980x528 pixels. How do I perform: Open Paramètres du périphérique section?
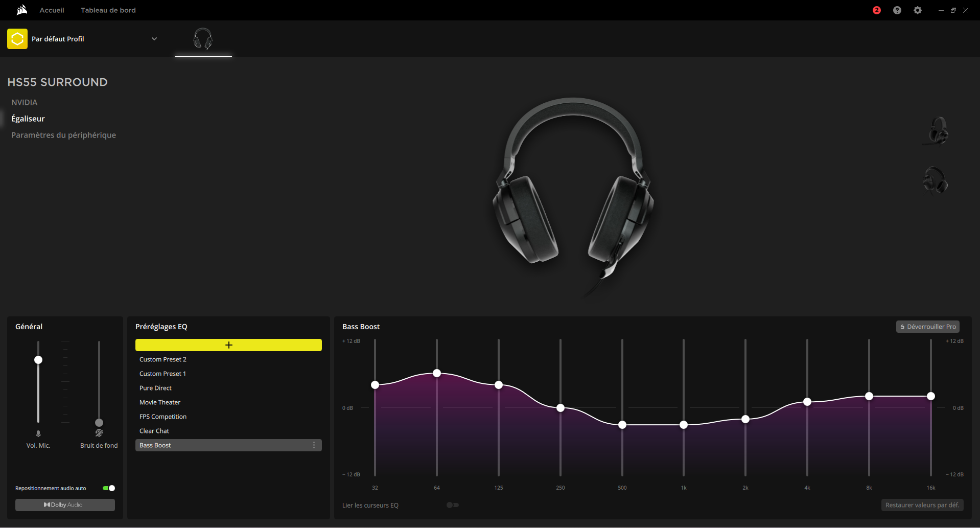tap(64, 135)
